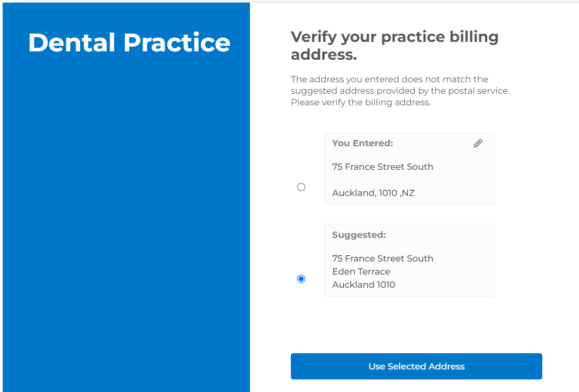Click the Verify your practice billing address heading
This screenshot has width=579, height=392.
[x=395, y=46]
